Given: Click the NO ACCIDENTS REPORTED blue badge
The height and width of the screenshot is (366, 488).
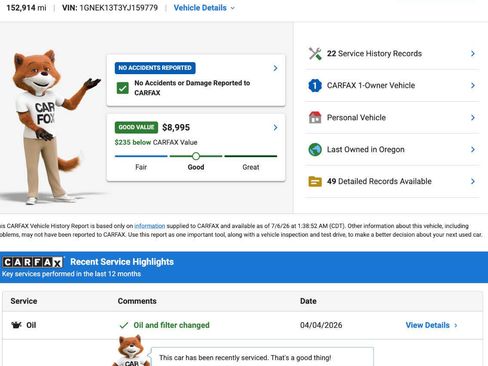Looking at the screenshot, I should tap(155, 68).
